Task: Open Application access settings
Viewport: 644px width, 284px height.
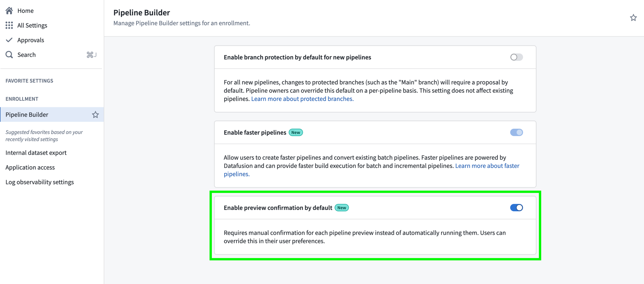Action: (30, 167)
